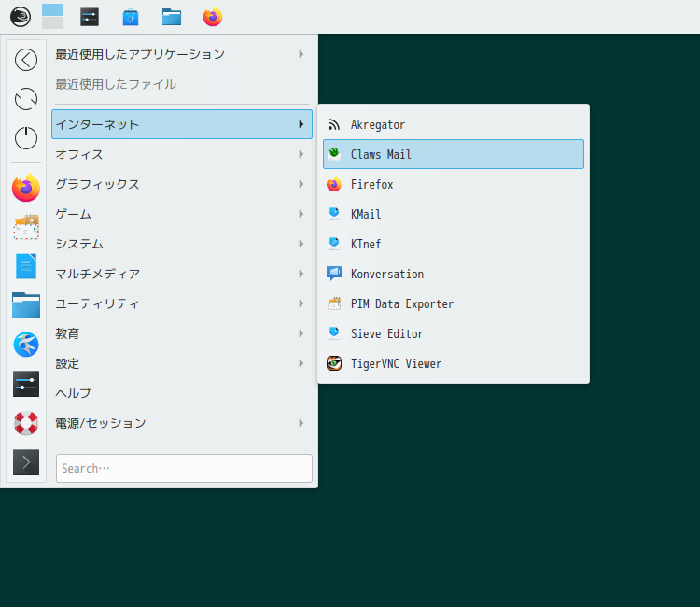Launch TigerVNC Viewer by its label
The height and width of the screenshot is (607, 700).
(396, 363)
